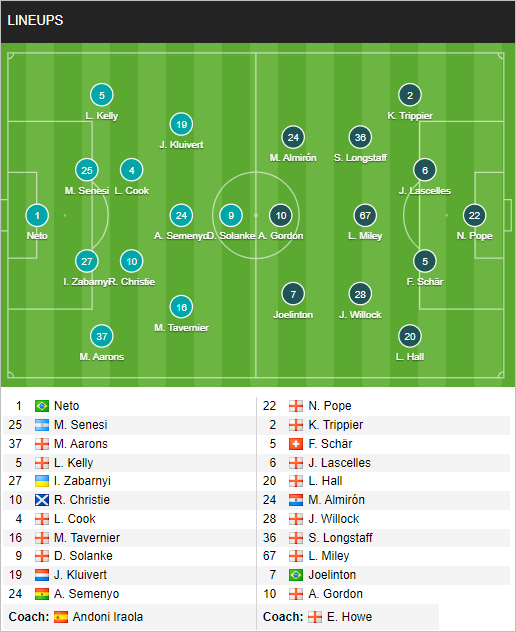The image size is (516, 632).
Task: Open M. Almirón in the lineup list
Action: [337, 500]
